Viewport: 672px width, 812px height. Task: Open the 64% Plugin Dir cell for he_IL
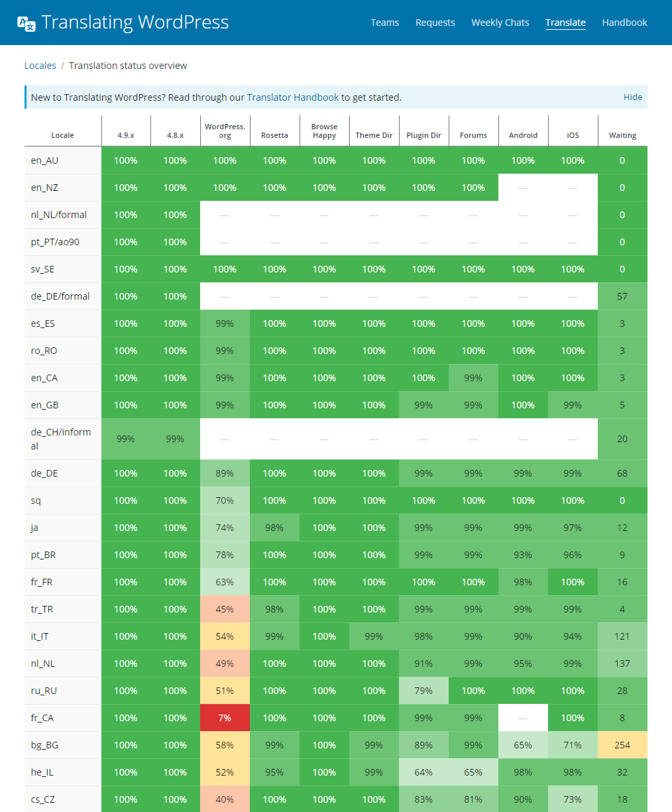(x=424, y=772)
